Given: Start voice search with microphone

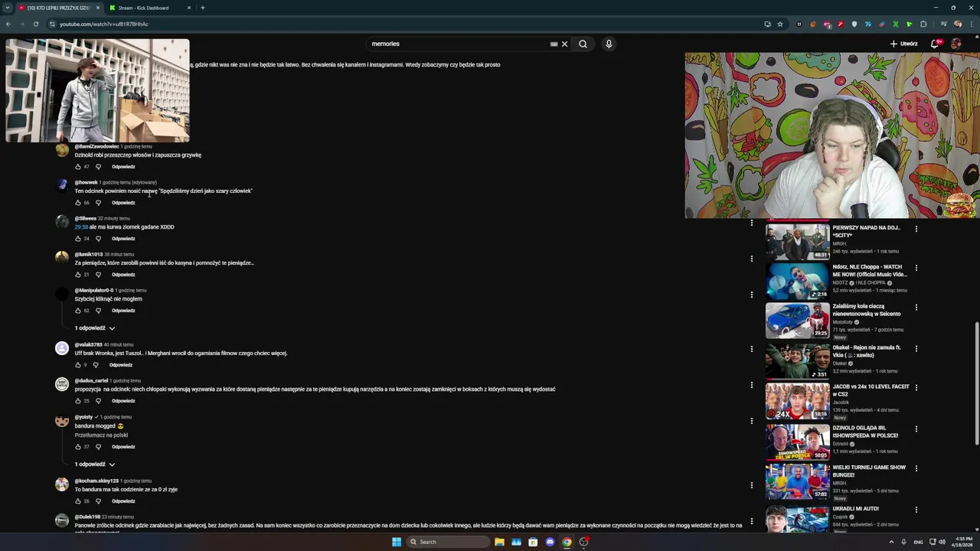Looking at the screenshot, I should point(609,44).
